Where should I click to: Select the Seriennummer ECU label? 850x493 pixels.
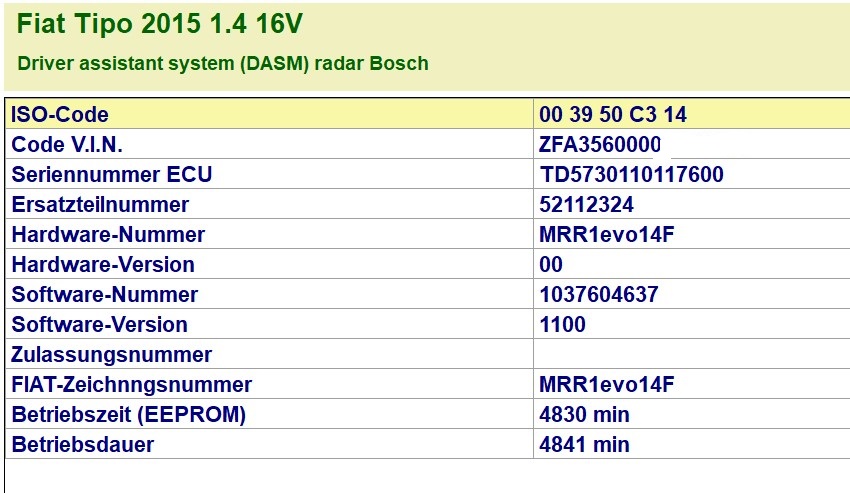112,175
